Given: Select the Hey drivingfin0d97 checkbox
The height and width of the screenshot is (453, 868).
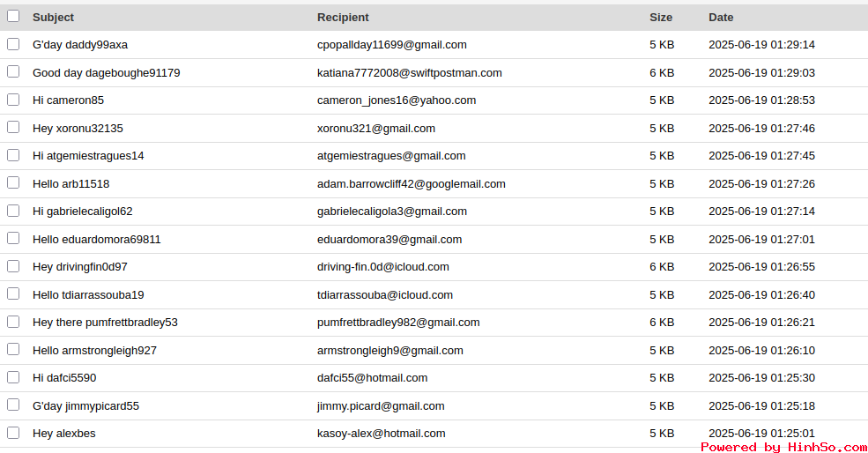Looking at the screenshot, I should [x=13, y=266].
